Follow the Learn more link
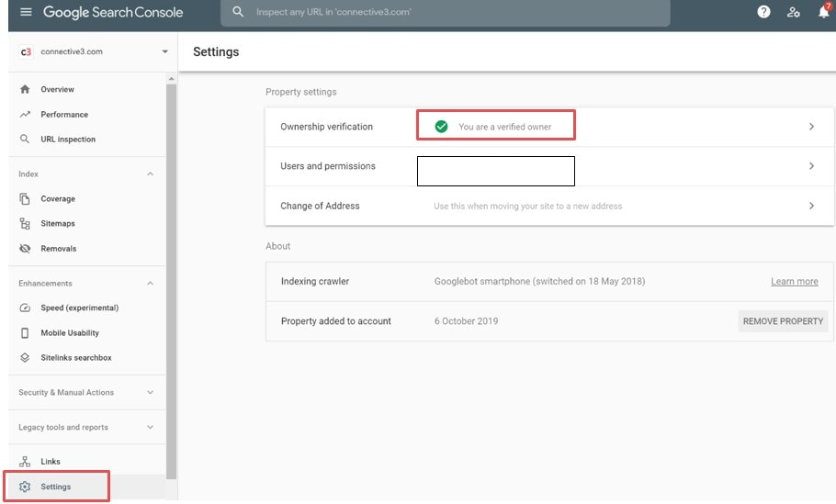 click(794, 282)
